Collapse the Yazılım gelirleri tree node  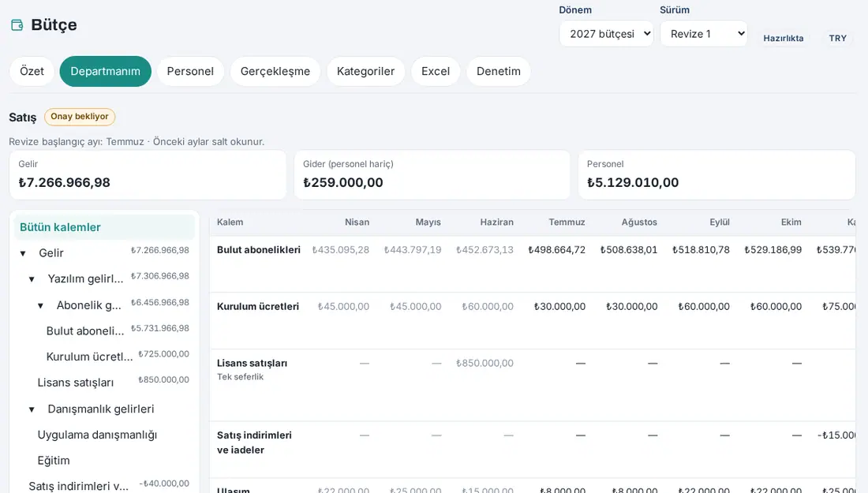[32, 279]
